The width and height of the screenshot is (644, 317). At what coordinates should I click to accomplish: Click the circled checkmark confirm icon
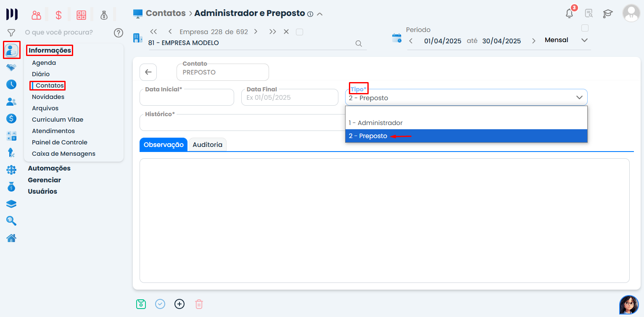point(160,304)
